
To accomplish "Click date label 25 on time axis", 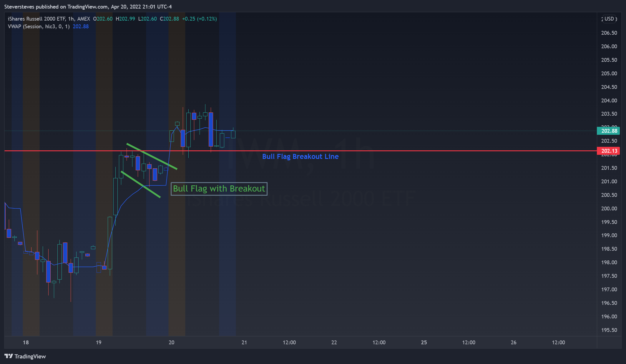I will (x=424, y=343).
